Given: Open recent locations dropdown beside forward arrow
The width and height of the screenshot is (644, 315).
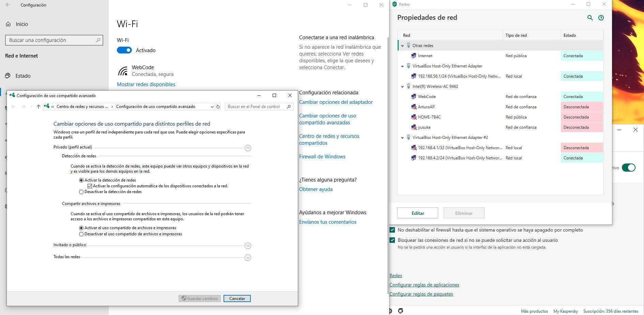Looking at the screenshot, I should pyautogui.click(x=31, y=107).
